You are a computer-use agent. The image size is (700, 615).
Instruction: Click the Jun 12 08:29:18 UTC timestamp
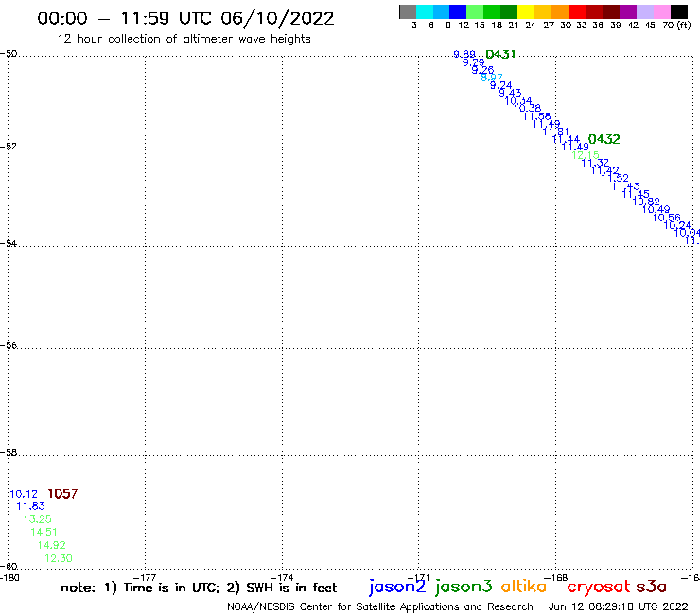click(x=619, y=606)
